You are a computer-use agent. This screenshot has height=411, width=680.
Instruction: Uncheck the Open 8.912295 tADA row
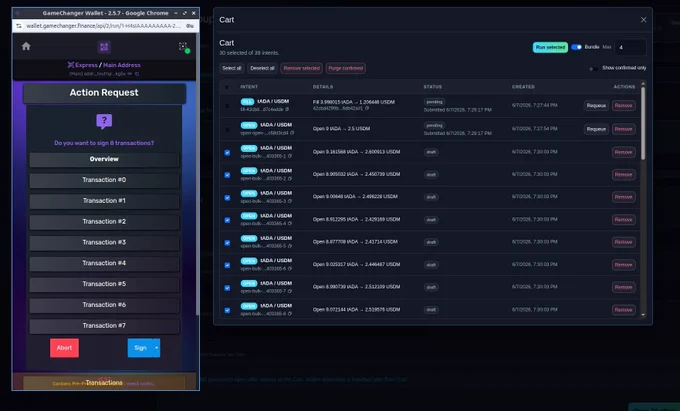(227, 220)
